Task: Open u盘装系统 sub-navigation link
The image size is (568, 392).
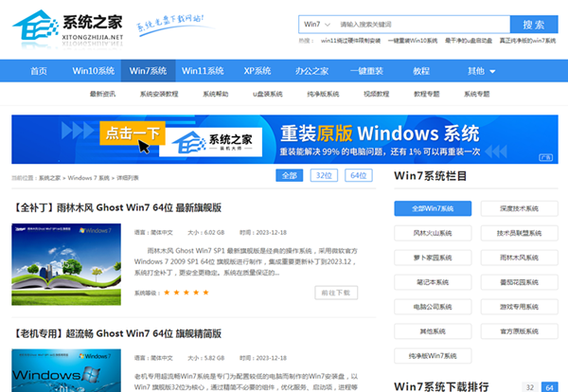Action: (x=268, y=94)
